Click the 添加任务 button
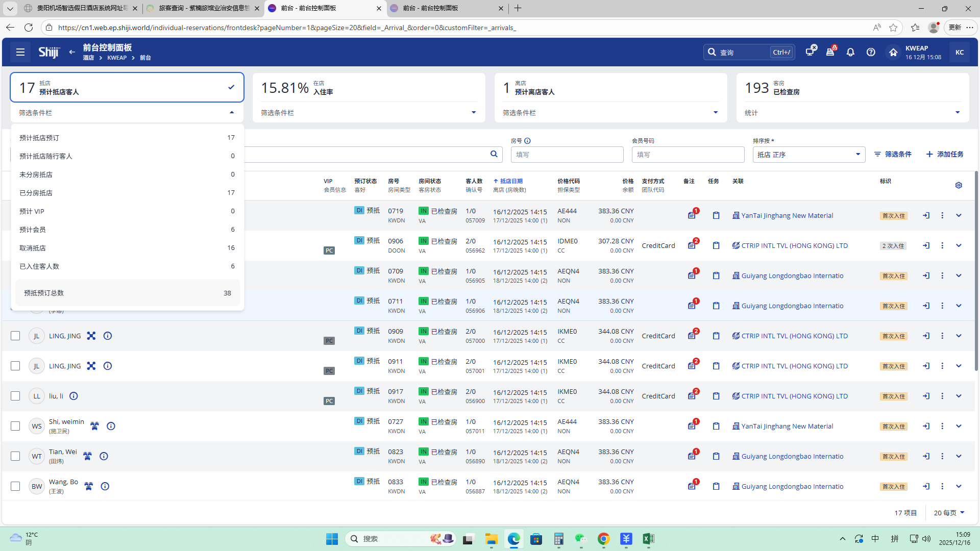The height and width of the screenshot is (551, 980). pyautogui.click(x=945, y=154)
